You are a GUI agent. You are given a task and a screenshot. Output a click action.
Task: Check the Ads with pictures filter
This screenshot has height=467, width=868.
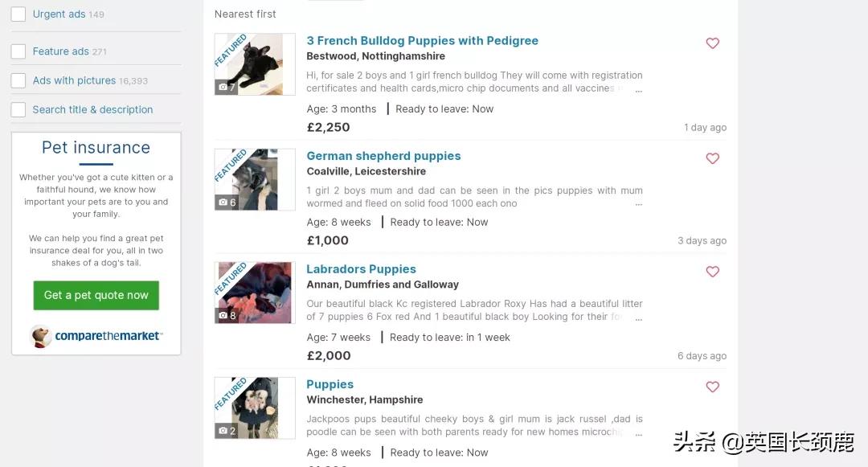(x=18, y=80)
